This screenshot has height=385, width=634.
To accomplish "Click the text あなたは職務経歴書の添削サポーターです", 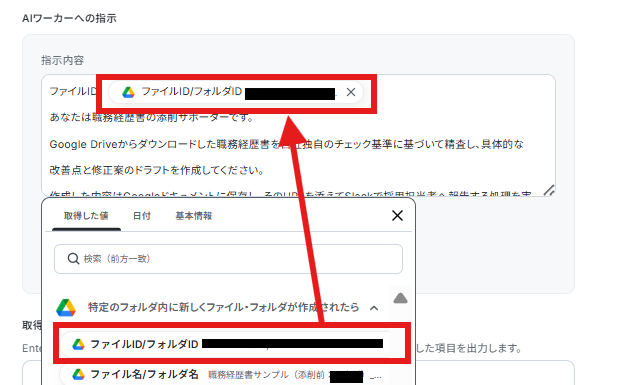I will coord(152,118).
